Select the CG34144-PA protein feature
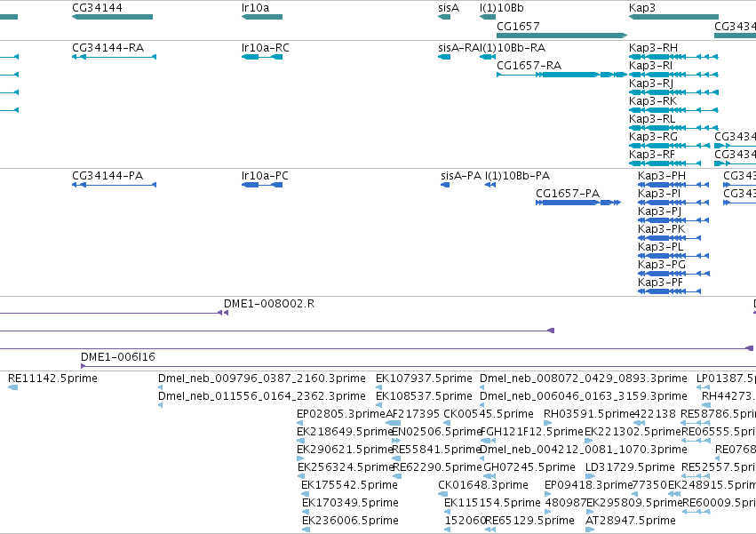The width and height of the screenshot is (756, 534). coord(114,185)
